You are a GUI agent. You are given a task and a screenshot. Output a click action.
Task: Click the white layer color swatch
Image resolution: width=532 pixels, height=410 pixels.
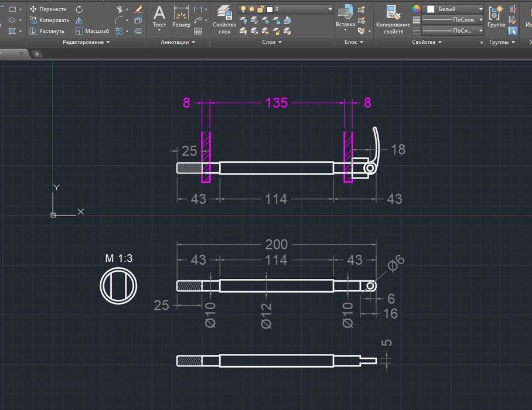point(270,9)
